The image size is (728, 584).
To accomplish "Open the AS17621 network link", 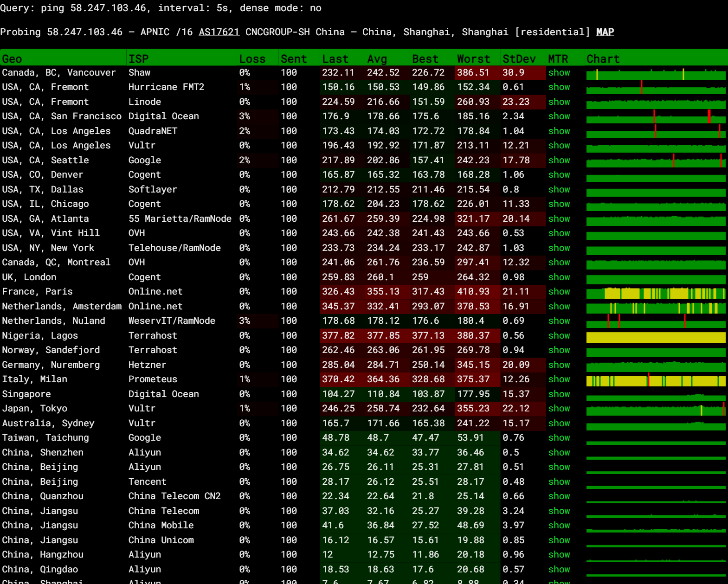I will [219, 32].
